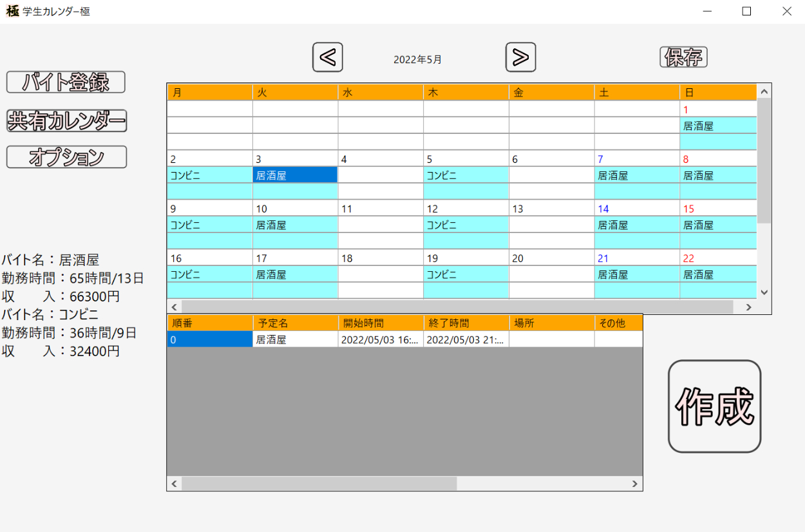The image size is (805, 532).
Task: Go to the previous month arrow
Action: point(327,58)
